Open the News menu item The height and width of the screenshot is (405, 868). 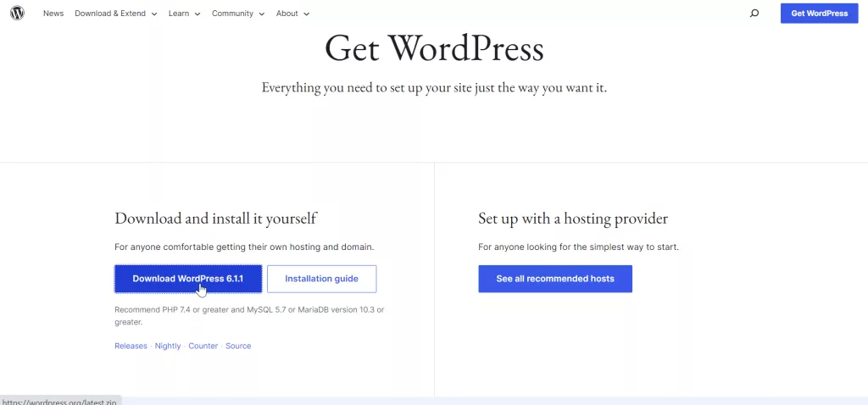pyautogui.click(x=53, y=14)
